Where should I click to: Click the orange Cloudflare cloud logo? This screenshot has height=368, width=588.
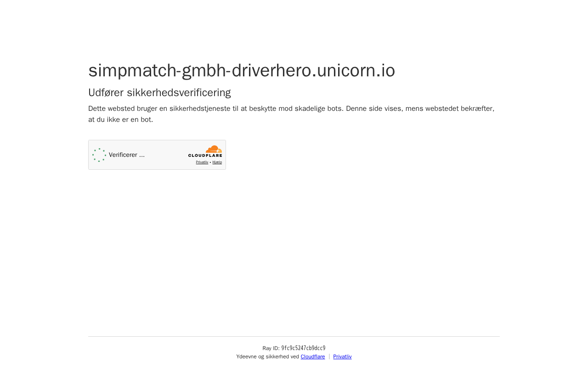point(214,149)
